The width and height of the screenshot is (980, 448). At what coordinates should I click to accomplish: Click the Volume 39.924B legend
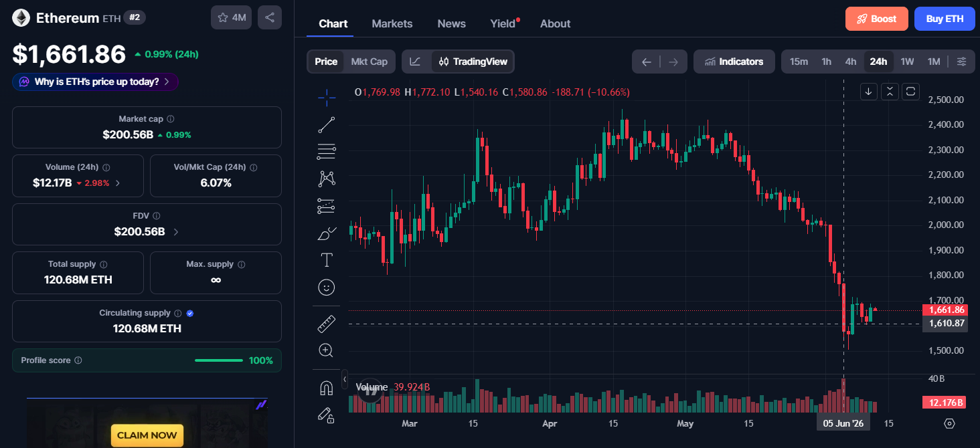(393, 387)
